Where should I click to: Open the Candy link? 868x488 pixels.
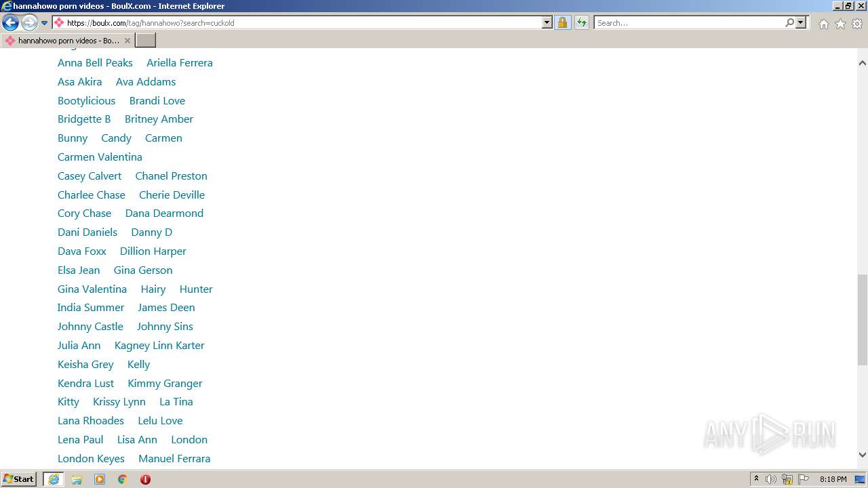coord(116,138)
